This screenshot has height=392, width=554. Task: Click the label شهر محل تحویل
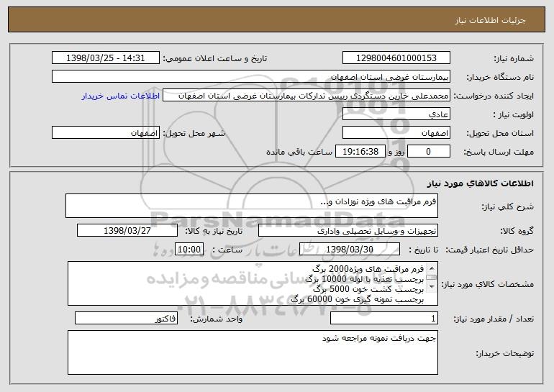(194, 133)
